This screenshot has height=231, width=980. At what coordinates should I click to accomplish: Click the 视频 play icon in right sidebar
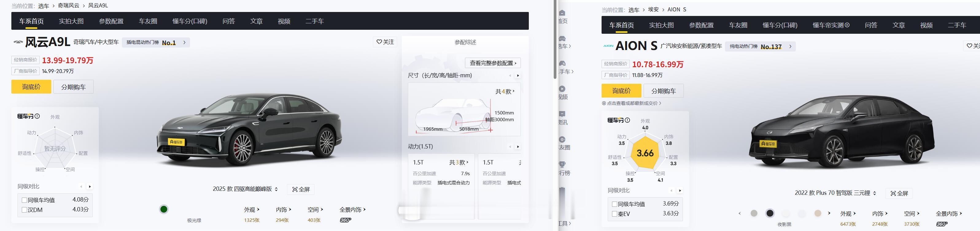563,88
